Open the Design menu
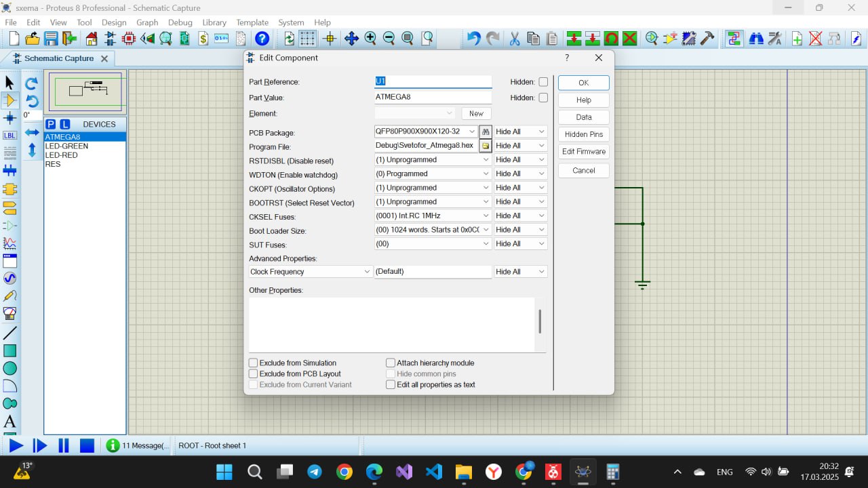 coord(114,22)
